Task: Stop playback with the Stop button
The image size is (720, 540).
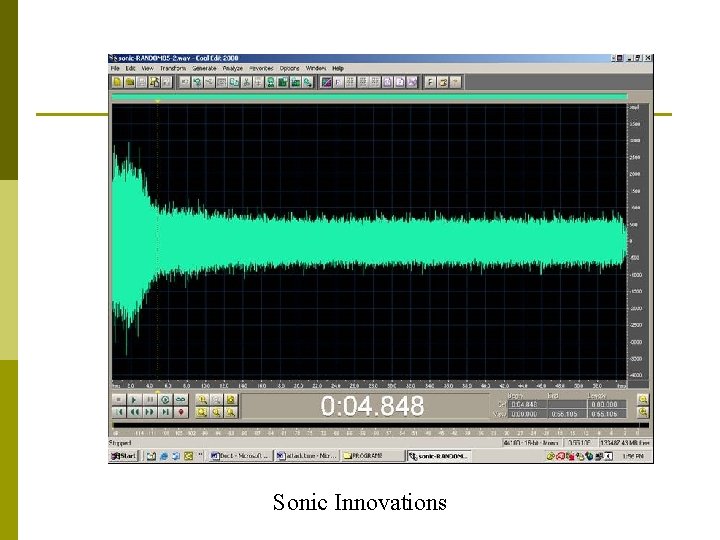Action: 118,400
